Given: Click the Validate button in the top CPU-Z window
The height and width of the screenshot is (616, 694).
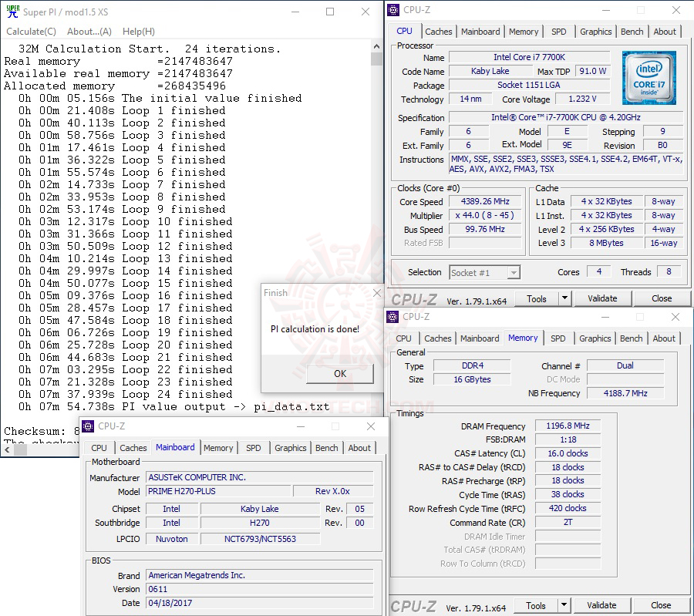Looking at the screenshot, I should 603,298.
